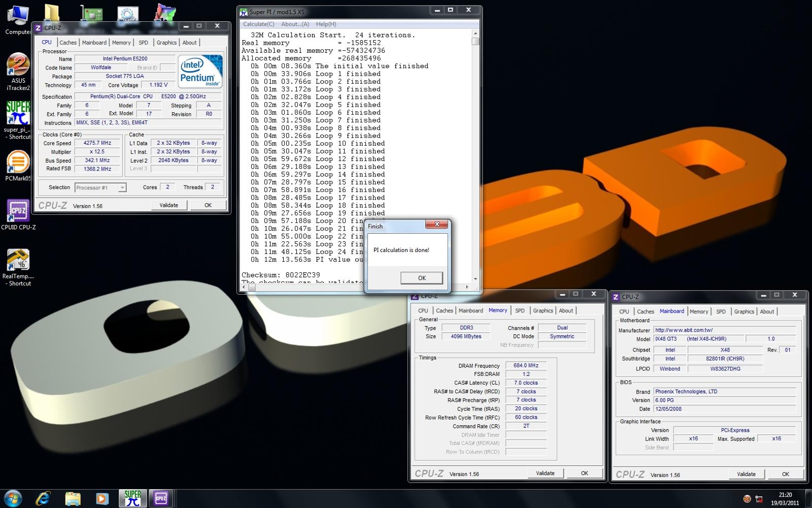The height and width of the screenshot is (508, 812).
Task: Select CPU tab in the CPU-Z Memory window
Action: click(423, 310)
